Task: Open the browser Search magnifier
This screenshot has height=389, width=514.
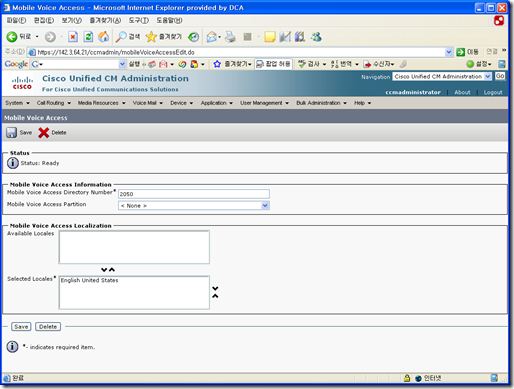Action: point(120,37)
